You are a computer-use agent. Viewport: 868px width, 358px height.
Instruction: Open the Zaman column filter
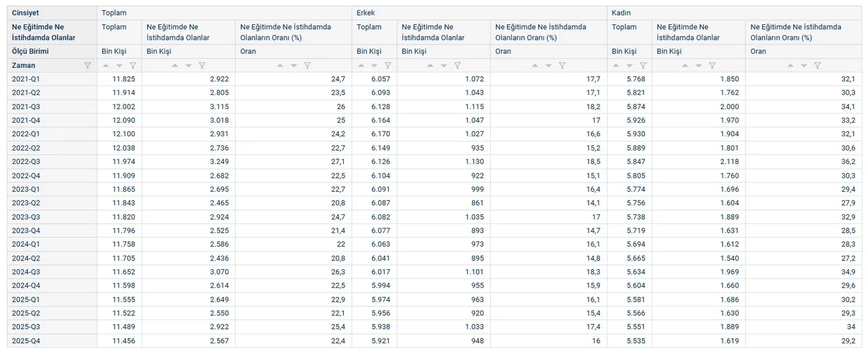pyautogui.click(x=87, y=66)
